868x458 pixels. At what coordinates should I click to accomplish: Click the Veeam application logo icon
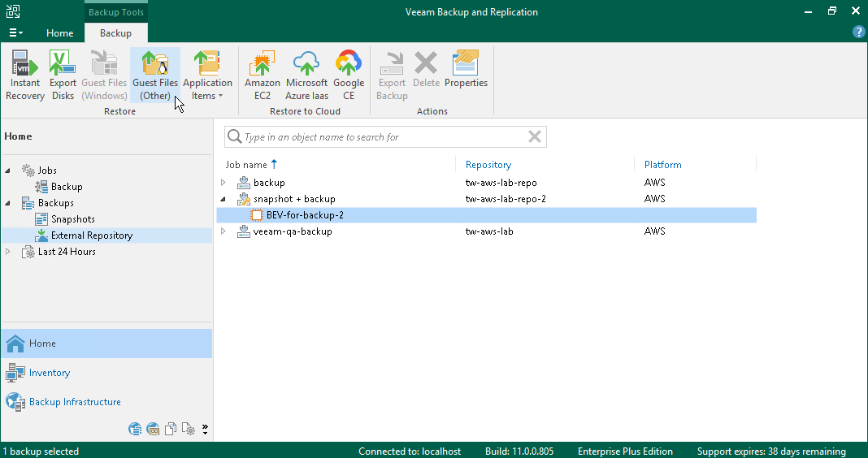tap(13, 11)
